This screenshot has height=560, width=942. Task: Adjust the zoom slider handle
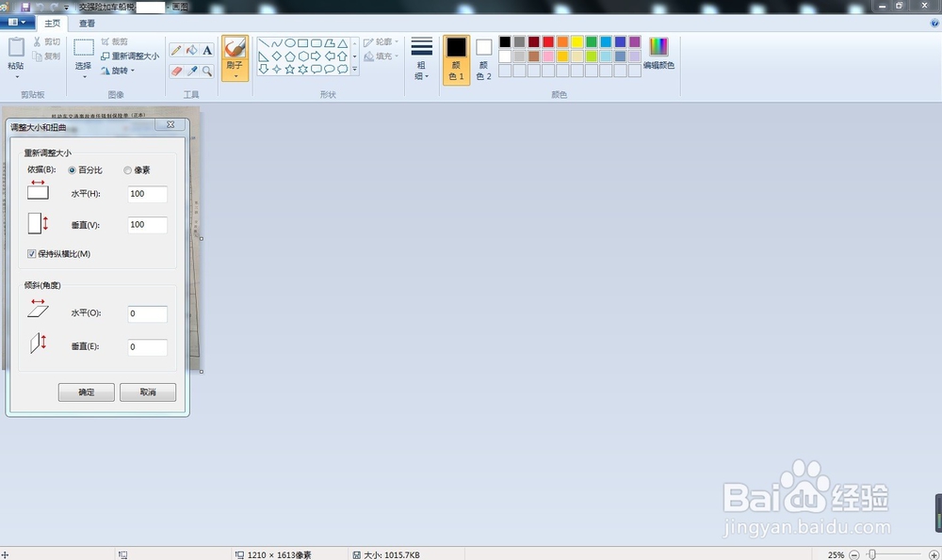tap(871, 555)
